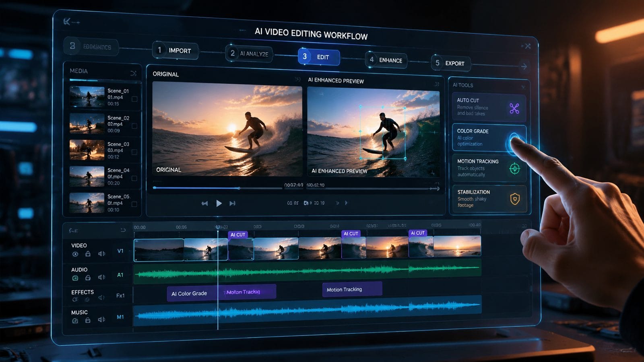This screenshot has width=644, height=362.
Task: Click the shuffle icon in Media header
Action: click(133, 73)
